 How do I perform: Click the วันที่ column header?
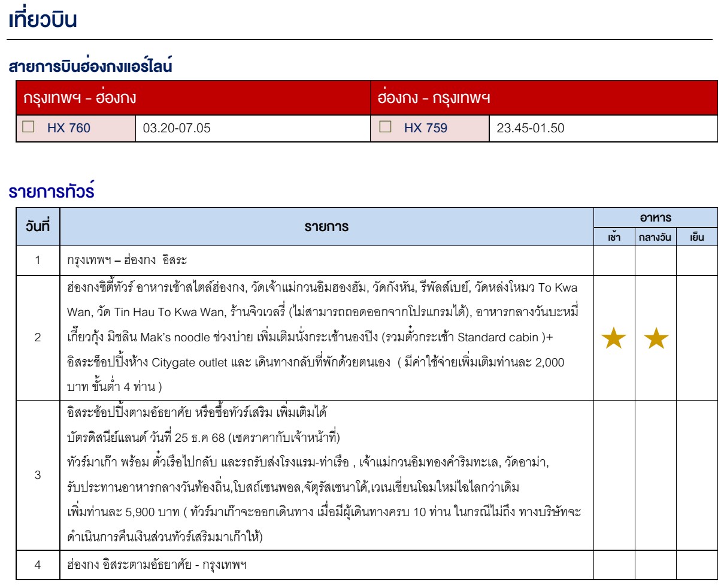pos(38,226)
